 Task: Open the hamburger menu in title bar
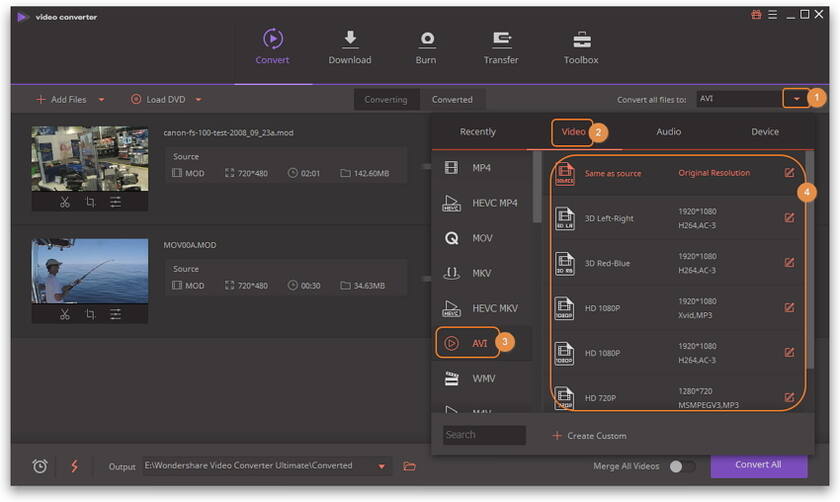(772, 15)
